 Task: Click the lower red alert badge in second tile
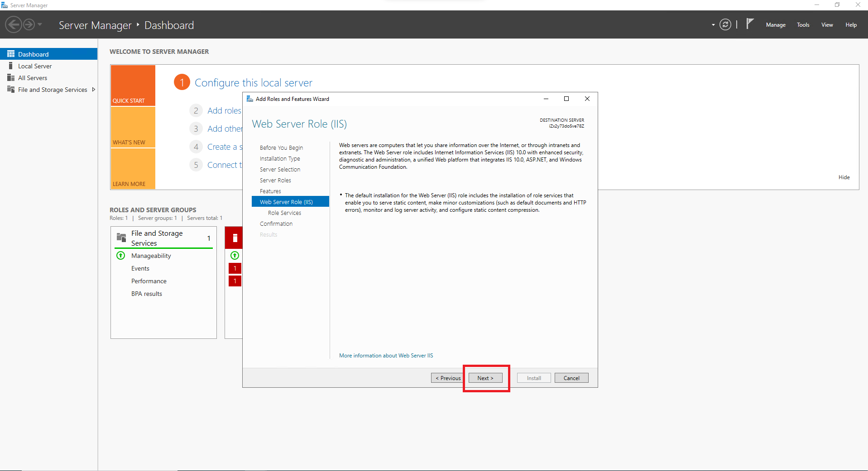pyautogui.click(x=235, y=281)
